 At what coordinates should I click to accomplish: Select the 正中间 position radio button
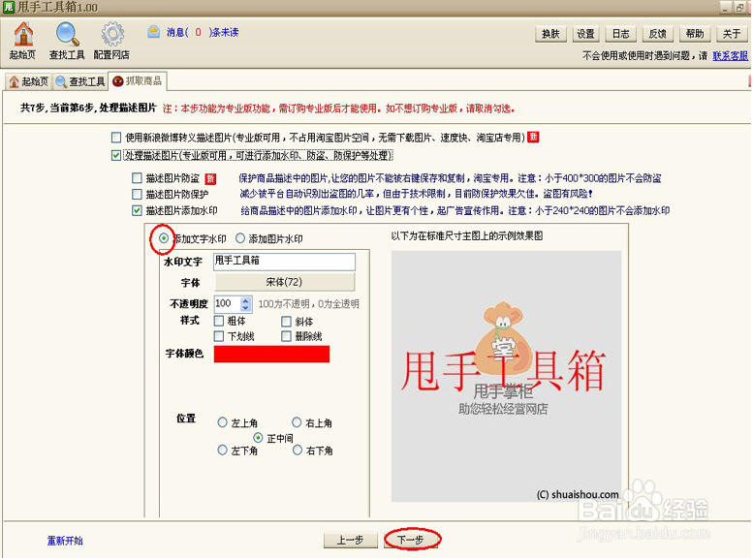259,438
